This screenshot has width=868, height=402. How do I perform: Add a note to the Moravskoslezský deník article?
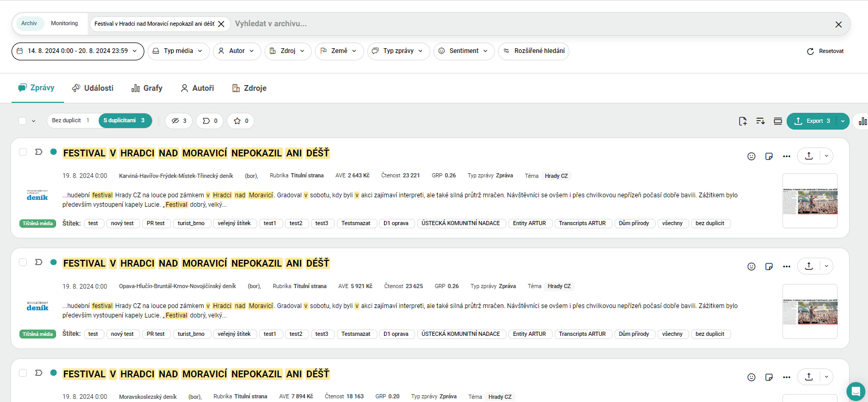click(769, 377)
